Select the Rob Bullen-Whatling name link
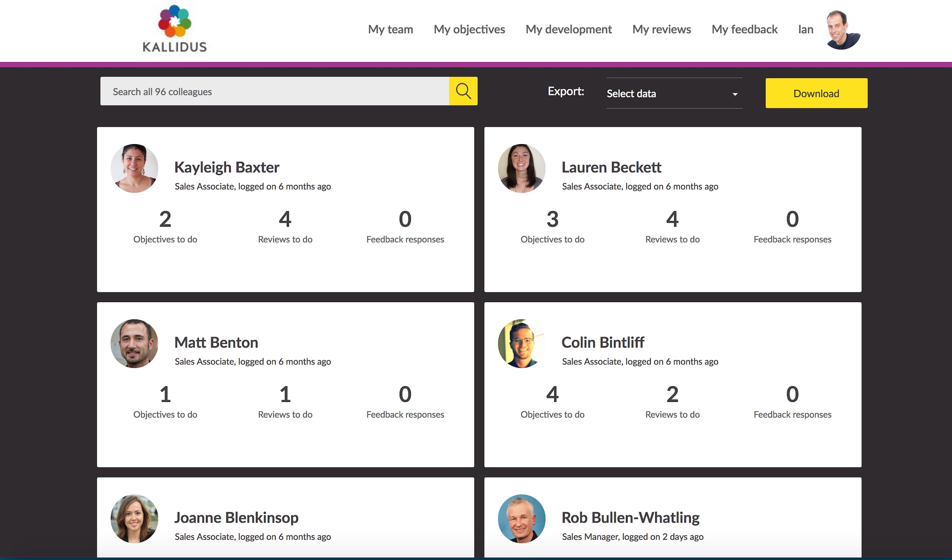This screenshot has height=560, width=952. coord(631,518)
